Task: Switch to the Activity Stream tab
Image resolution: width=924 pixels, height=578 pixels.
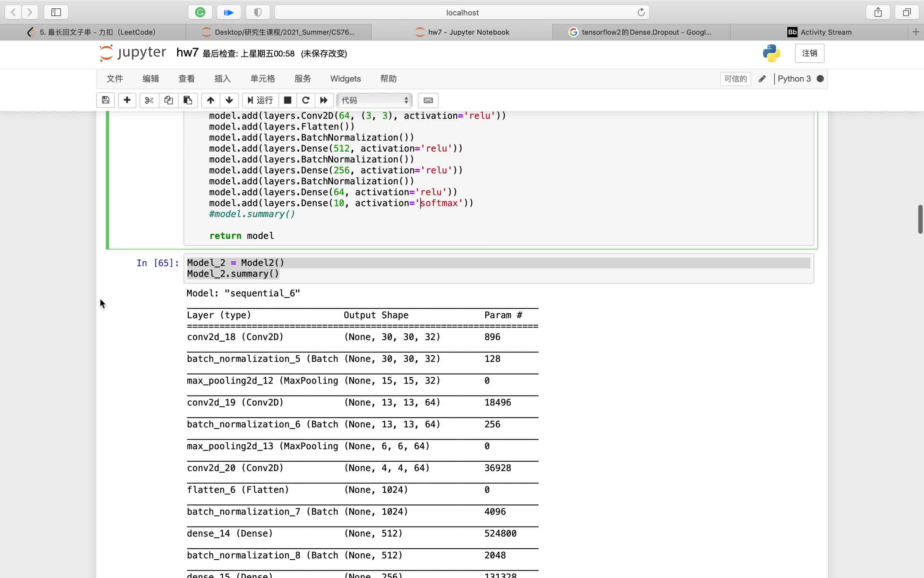Action: point(819,32)
